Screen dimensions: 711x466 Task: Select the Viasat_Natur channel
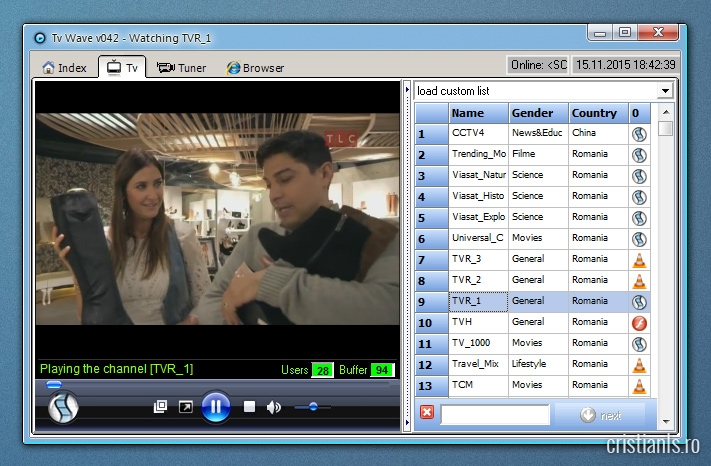(478, 175)
